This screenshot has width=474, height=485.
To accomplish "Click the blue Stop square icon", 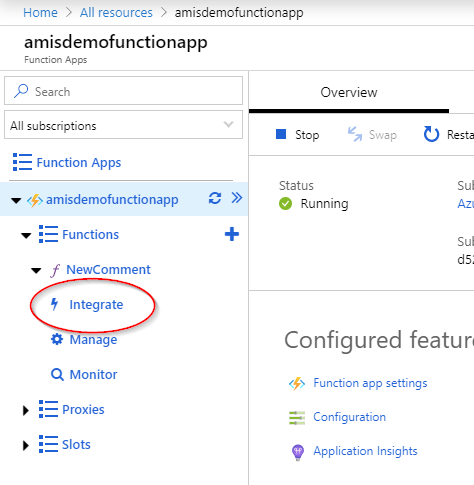I will 281,134.
